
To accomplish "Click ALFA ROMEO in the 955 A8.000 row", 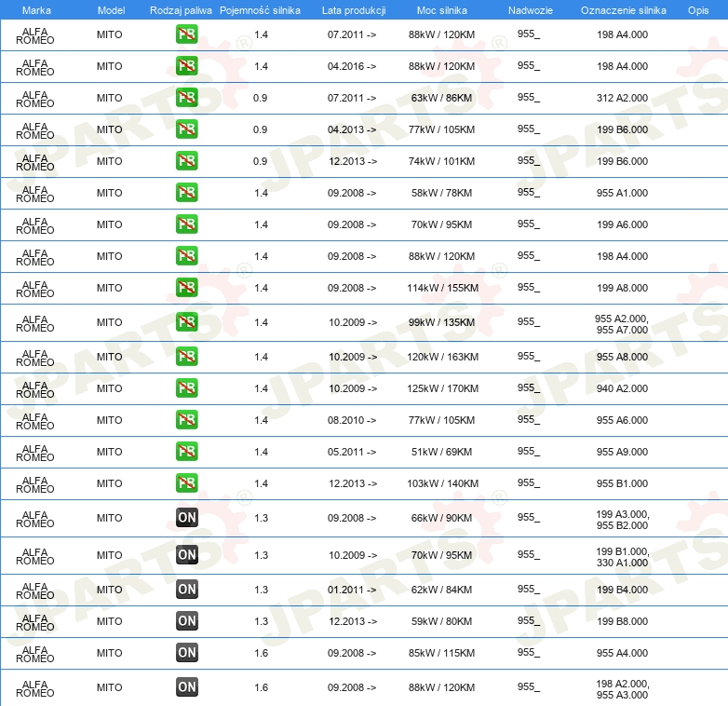I will coord(34,358).
